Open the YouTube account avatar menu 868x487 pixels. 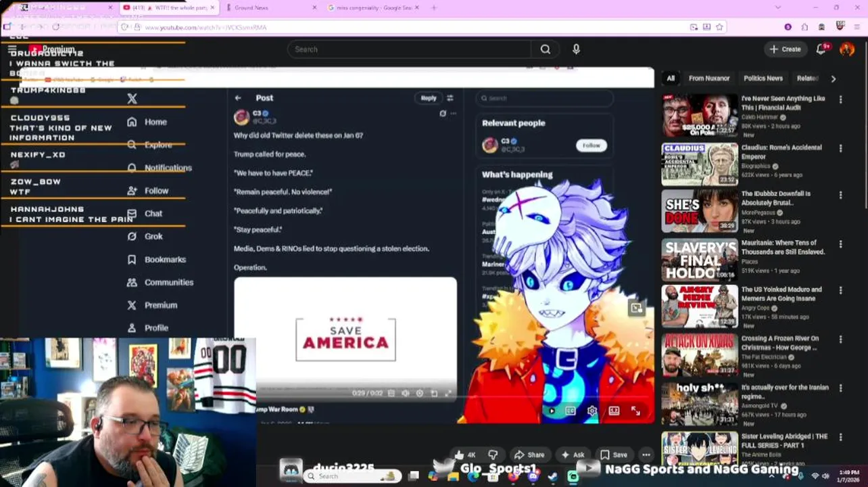pyautogui.click(x=847, y=49)
